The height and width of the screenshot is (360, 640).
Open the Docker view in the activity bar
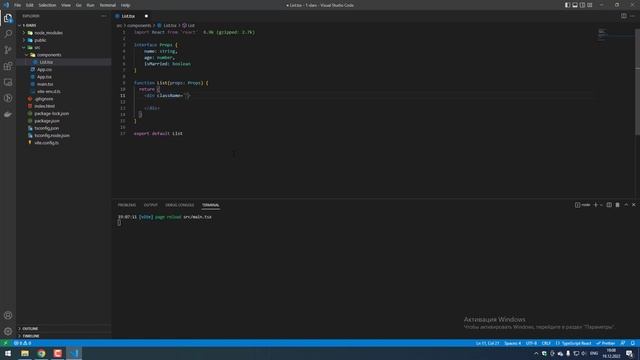coord(8,115)
